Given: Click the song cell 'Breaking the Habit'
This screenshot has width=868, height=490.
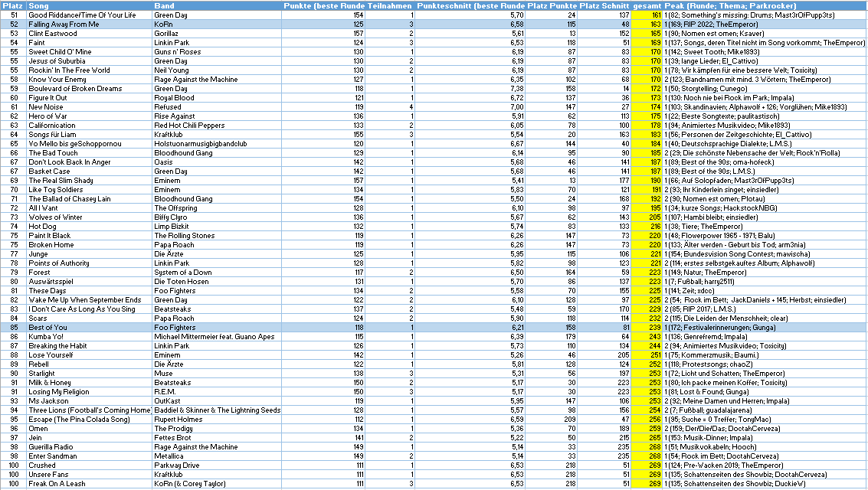Looking at the screenshot, I should 89,346.
